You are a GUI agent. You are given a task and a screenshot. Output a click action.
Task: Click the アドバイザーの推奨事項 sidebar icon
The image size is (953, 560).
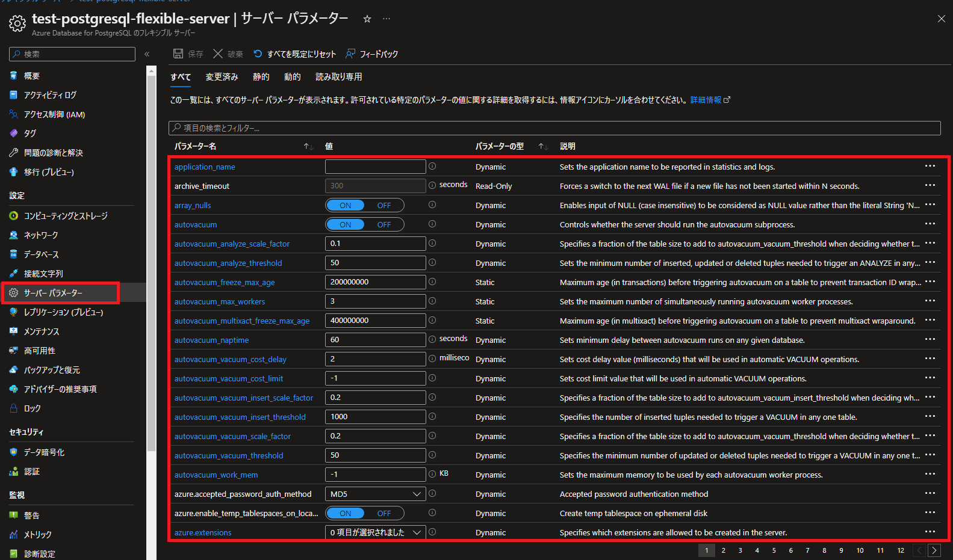click(14, 389)
